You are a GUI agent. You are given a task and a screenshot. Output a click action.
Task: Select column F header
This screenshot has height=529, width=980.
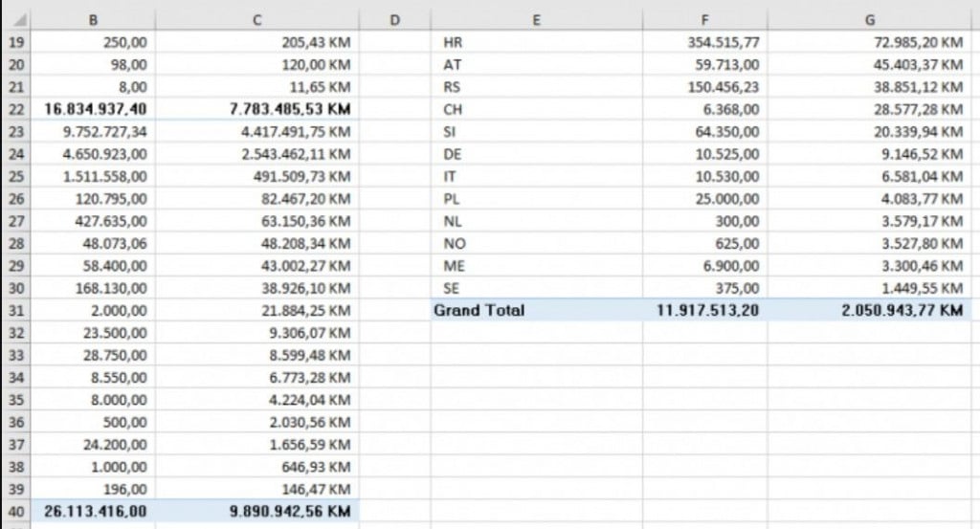(x=704, y=20)
